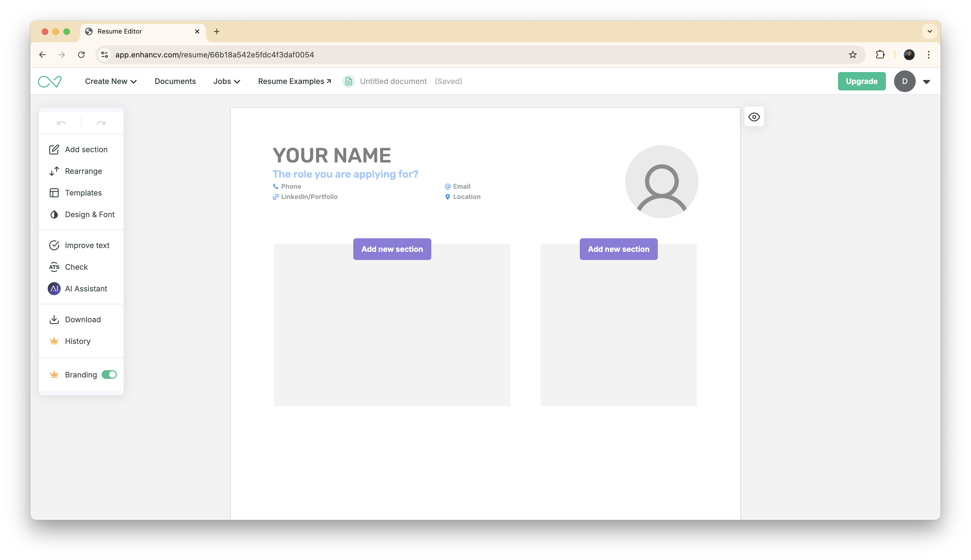Click the D user avatar
Image resolution: width=971 pixels, height=560 pixels.
[x=904, y=81]
